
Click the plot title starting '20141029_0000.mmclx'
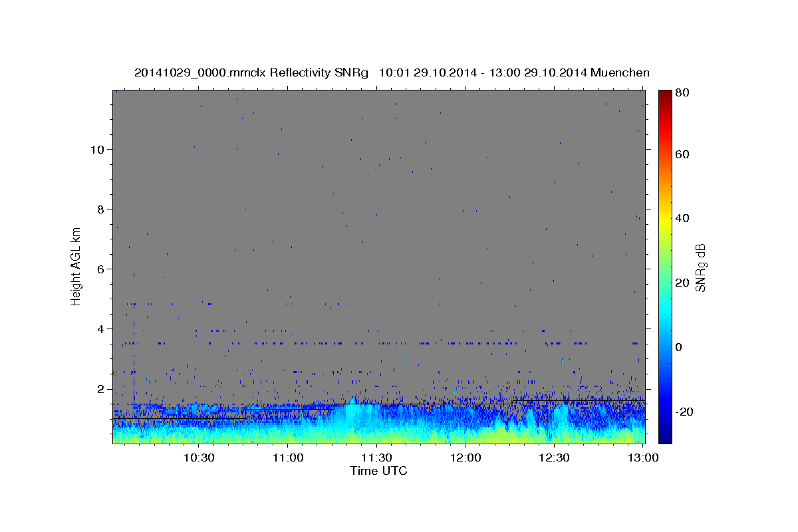click(392, 72)
